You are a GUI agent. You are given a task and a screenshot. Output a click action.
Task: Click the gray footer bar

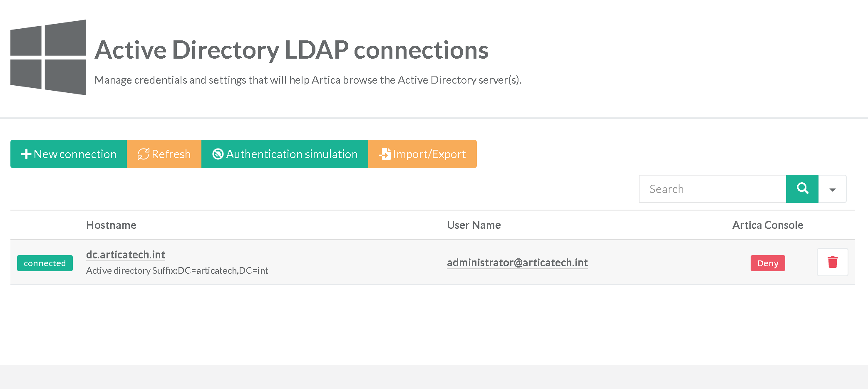[434, 377]
